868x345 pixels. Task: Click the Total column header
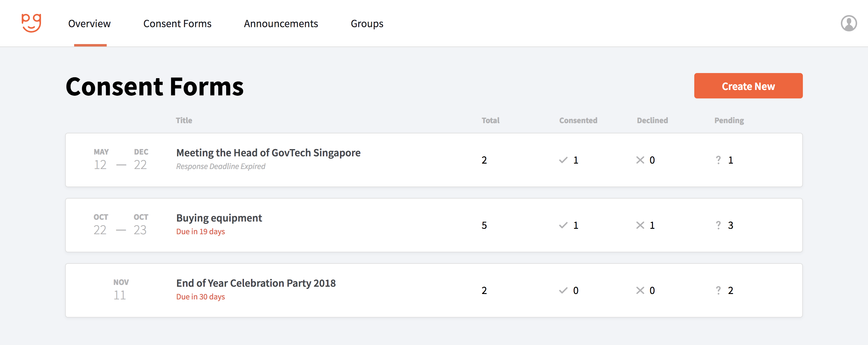point(490,120)
